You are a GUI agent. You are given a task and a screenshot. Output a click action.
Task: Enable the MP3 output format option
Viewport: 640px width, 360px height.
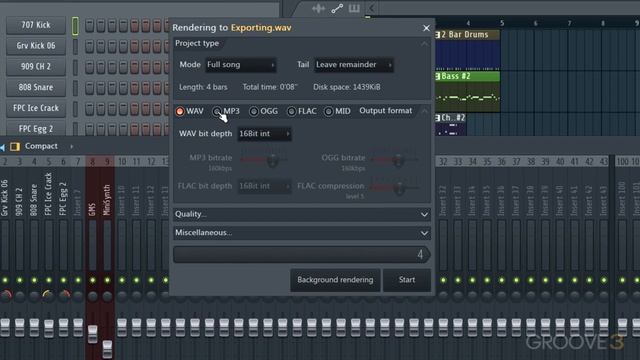217,111
